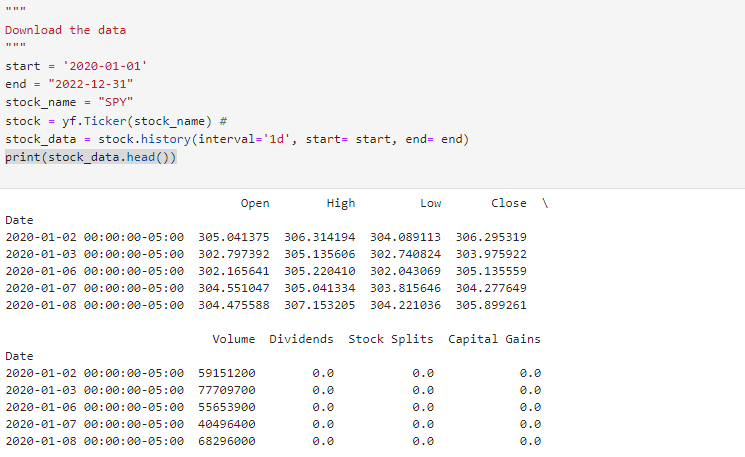Click the High column header in output
The image size is (745, 457).
tap(341, 203)
